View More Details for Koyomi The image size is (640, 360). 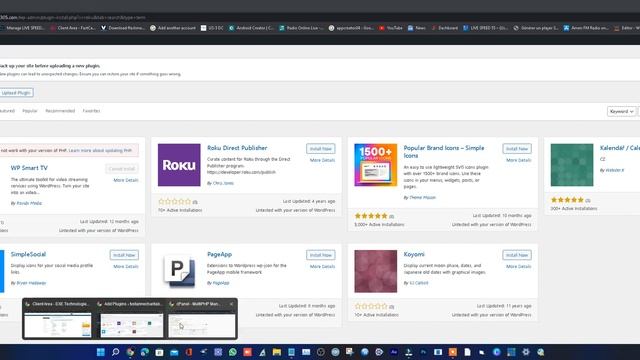(519, 267)
